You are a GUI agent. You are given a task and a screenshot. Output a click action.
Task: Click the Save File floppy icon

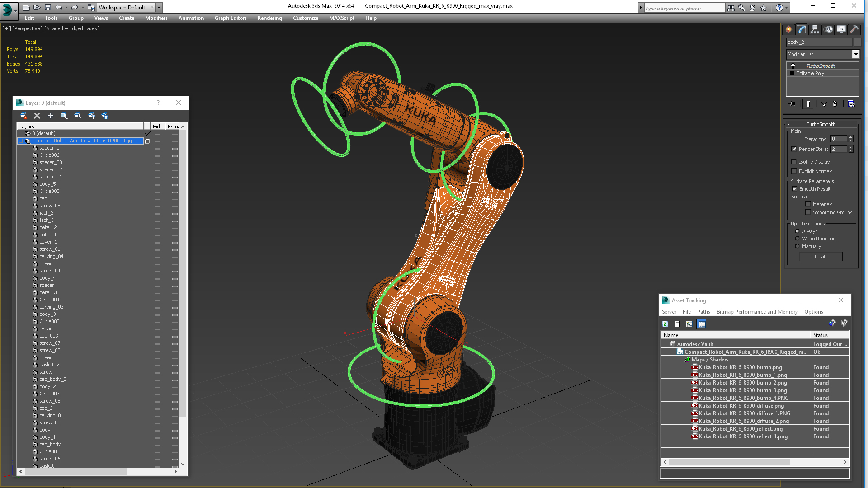coord(47,7)
